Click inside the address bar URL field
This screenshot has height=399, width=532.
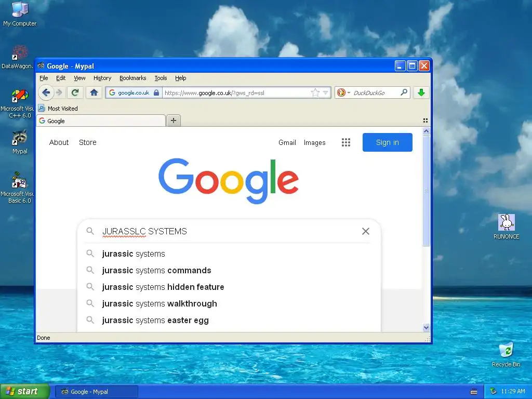236,92
